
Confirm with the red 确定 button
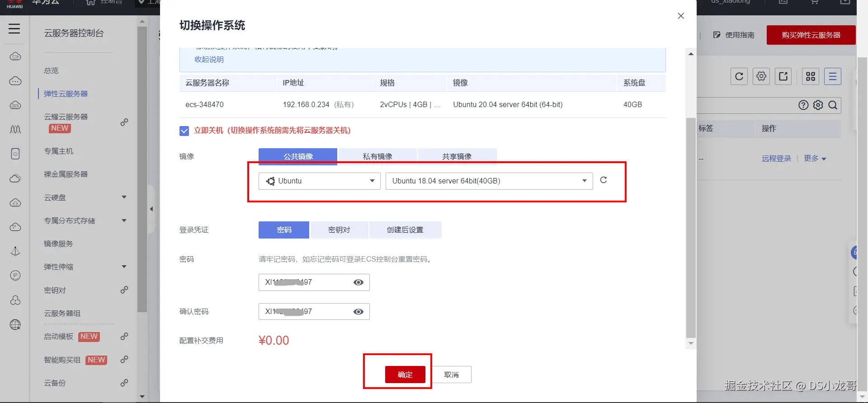pos(405,375)
